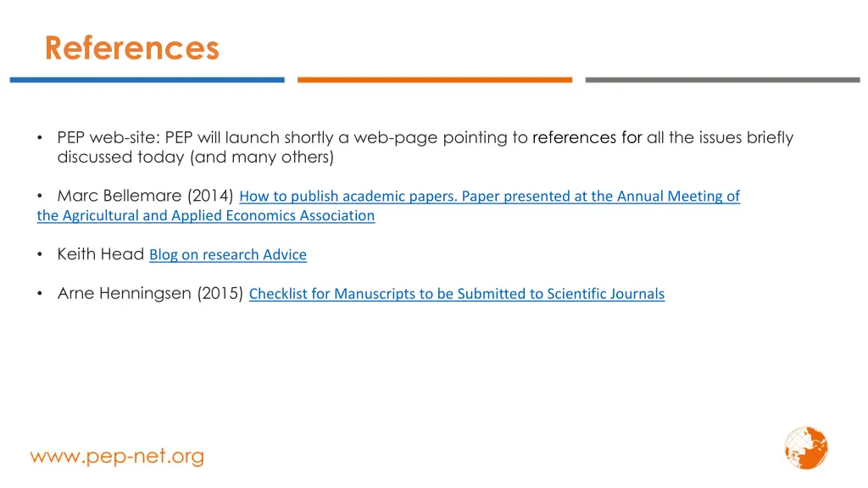The image size is (868, 488).
Task: Click the darker 'references for' words
Action: pos(587,137)
